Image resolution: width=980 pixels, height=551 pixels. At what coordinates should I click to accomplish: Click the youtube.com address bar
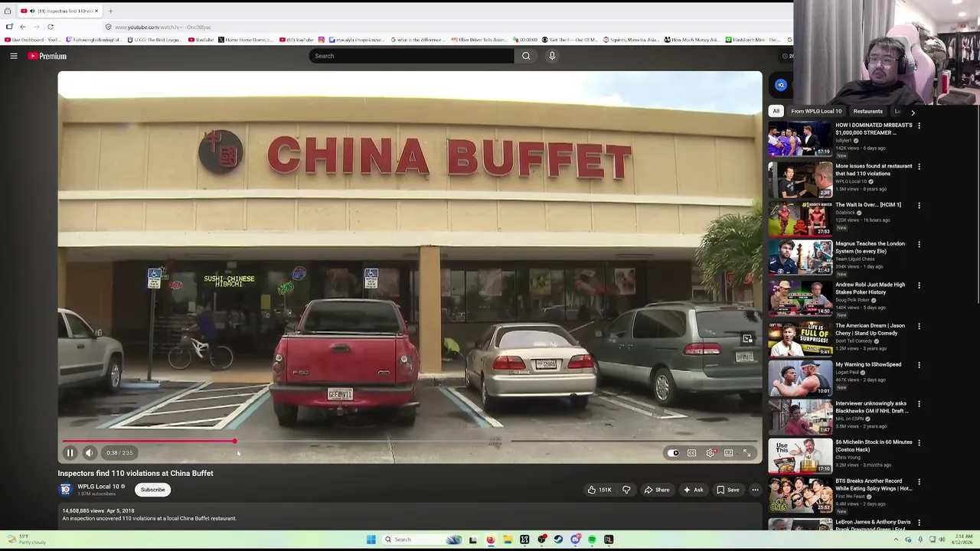(x=444, y=27)
